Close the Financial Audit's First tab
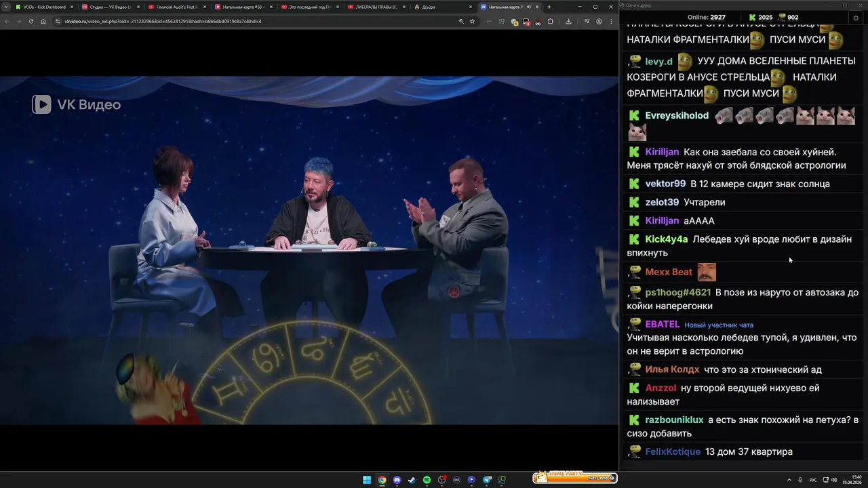The image size is (868, 488). (204, 7)
